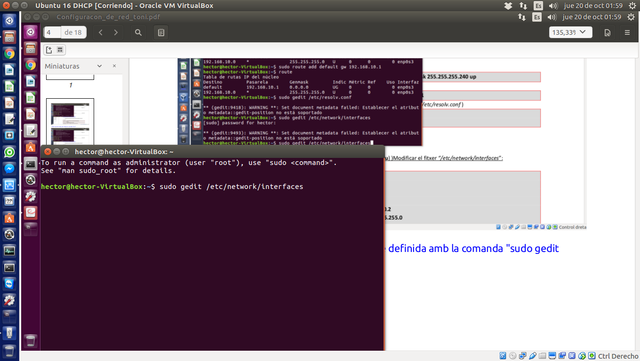The height and width of the screenshot is (361, 640).
Task: Click the blue text "definida amb la comanda"
Action: 446,248
